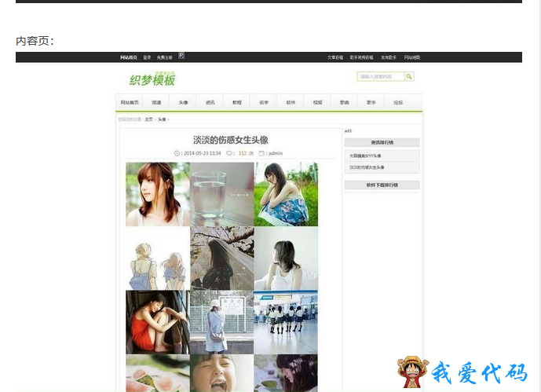Open the 歌手视频投稿 link
The height and width of the screenshot is (392, 541).
tap(362, 57)
